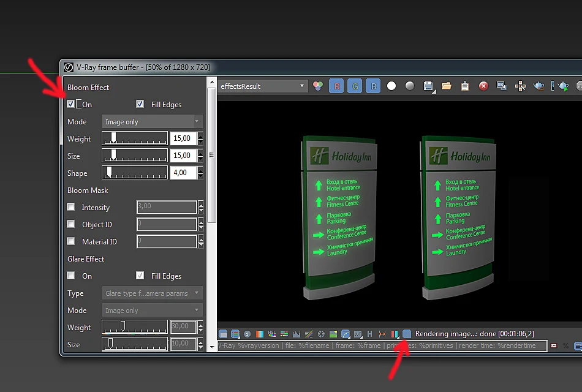Click Material ID spinner arrows
The width and height of the screenshot is (582, 392).
201,242
